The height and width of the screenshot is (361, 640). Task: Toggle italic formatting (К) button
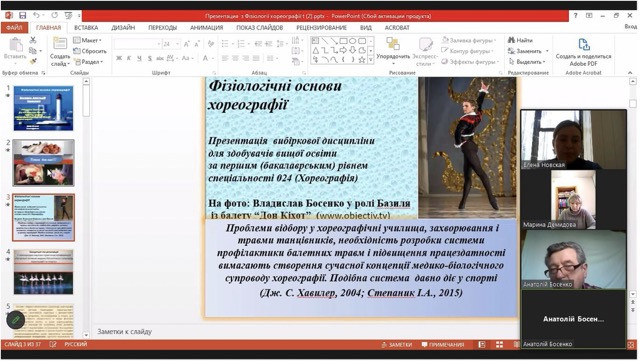point(129,58)
